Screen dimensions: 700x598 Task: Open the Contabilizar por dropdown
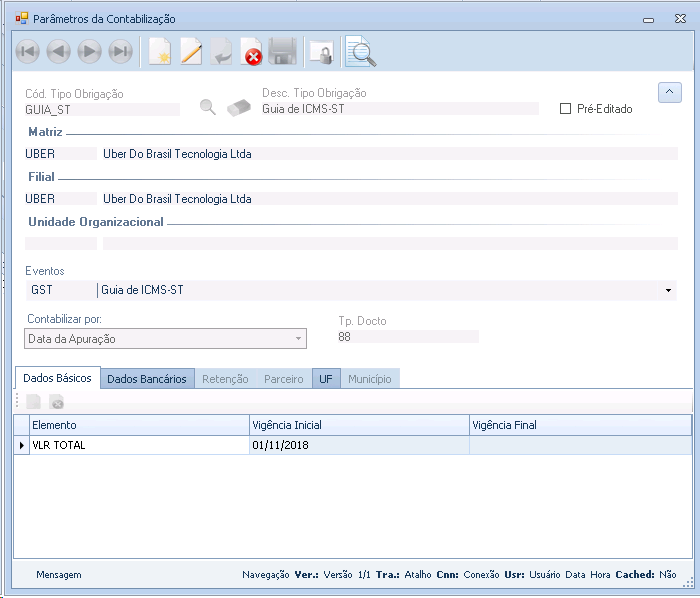(297, 339)
